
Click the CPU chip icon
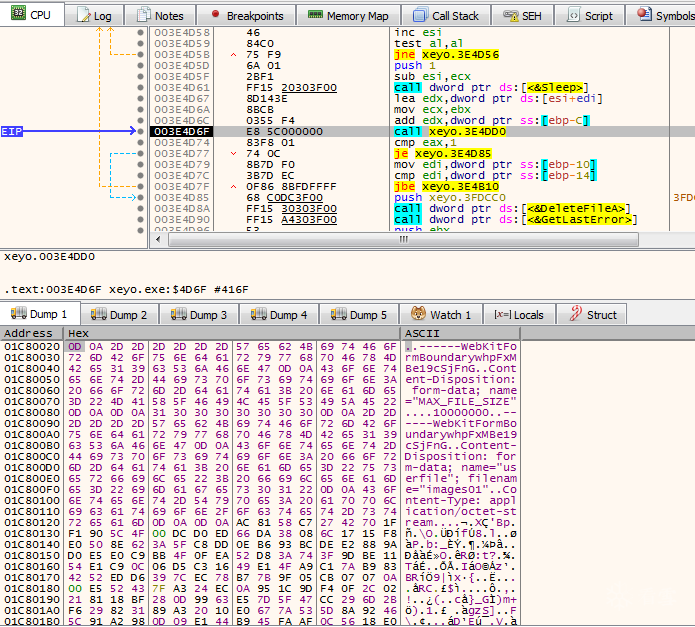(x=19, y=14)
